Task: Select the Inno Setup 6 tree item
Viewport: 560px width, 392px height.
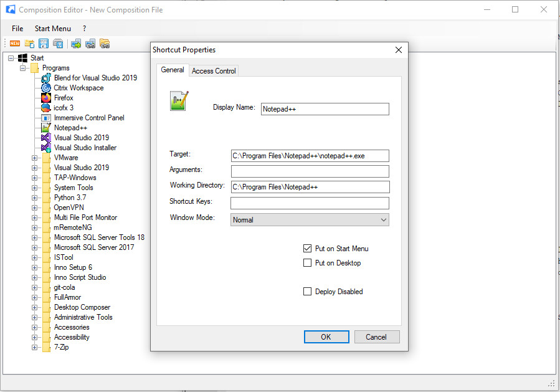Action: 74,267
